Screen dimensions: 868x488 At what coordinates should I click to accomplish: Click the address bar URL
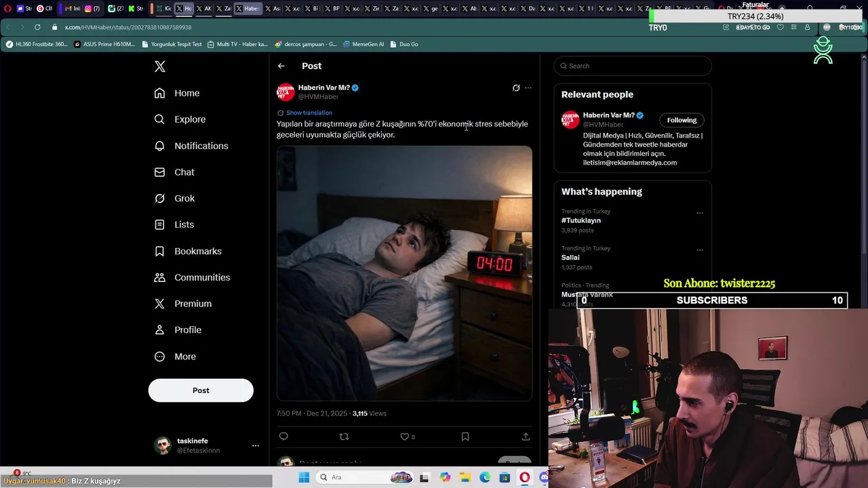(x=128, y=27)
